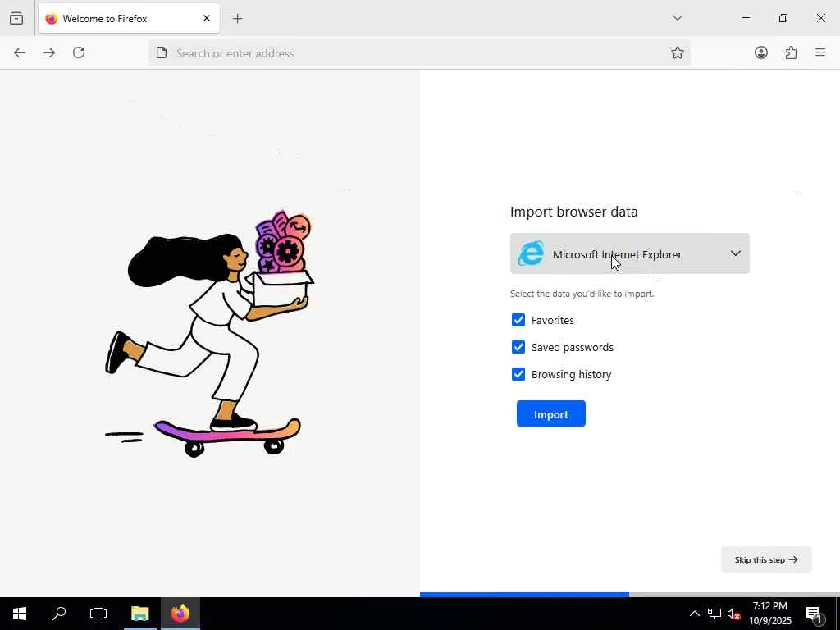Open the network status tray icon
This screenshot has width=840, height=630.
(x=714, y=614)
